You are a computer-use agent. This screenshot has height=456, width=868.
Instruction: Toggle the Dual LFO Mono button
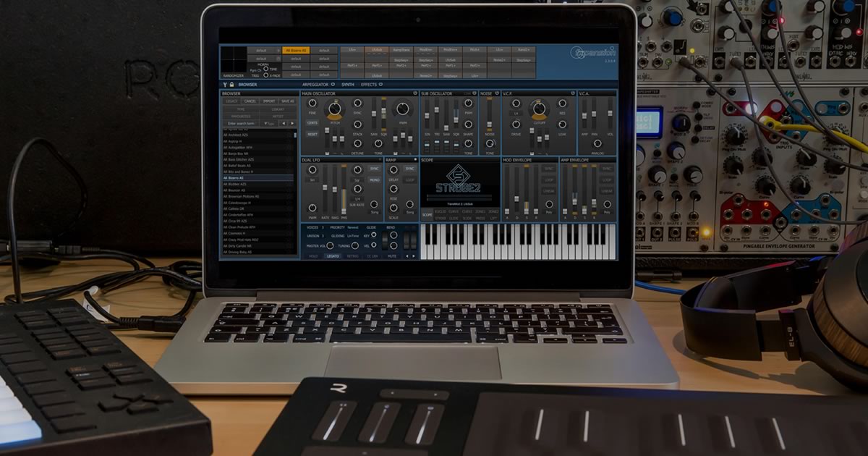pyautogui.click(x=374, y=180)
